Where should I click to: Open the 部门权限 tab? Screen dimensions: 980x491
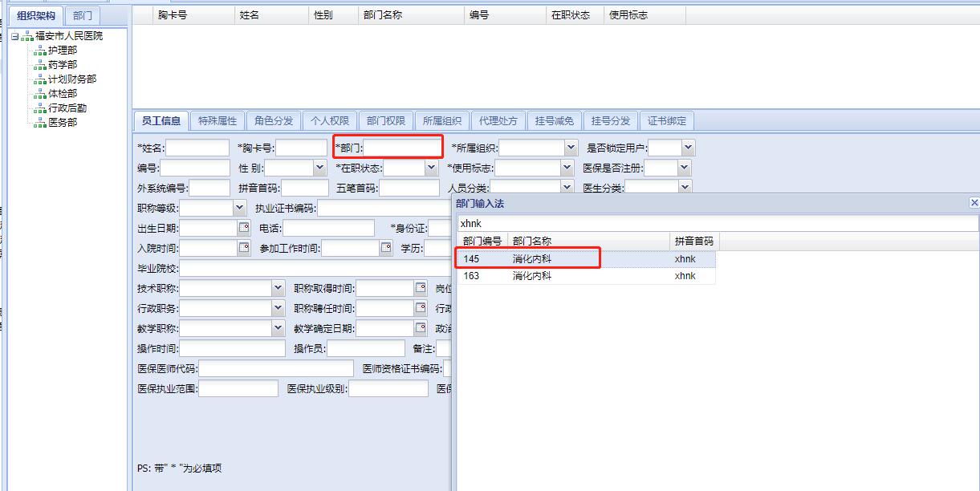coord(386,121)
